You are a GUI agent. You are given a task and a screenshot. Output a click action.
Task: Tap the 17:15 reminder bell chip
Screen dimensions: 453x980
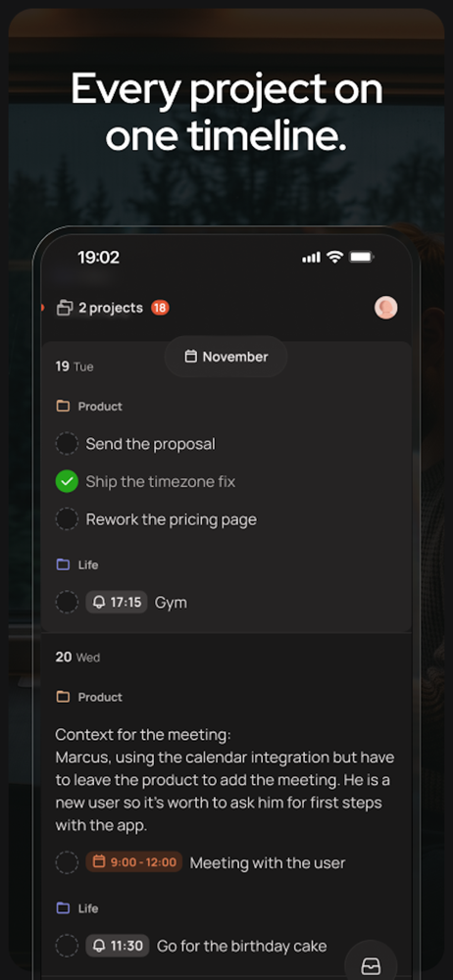tap(117, 603)
